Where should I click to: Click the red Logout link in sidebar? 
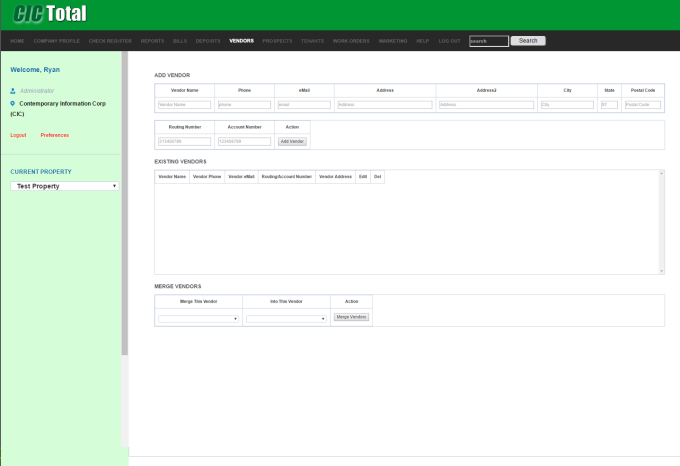pos(18,135)
